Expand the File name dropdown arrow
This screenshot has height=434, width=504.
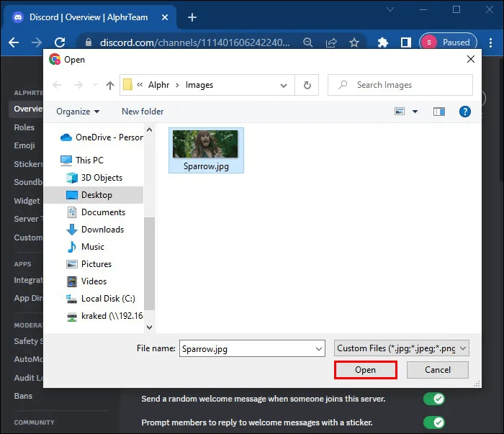point(319,348)
